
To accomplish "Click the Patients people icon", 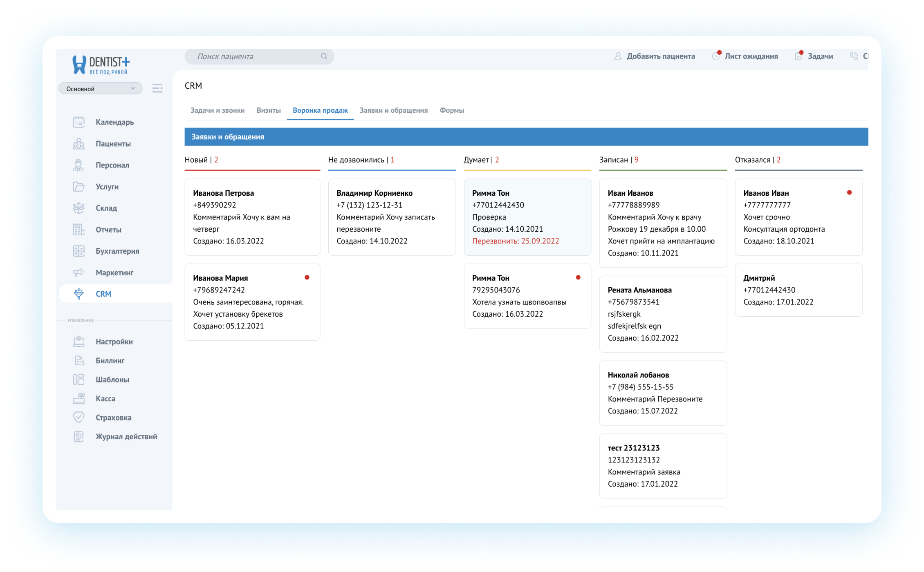I will 78,144.
